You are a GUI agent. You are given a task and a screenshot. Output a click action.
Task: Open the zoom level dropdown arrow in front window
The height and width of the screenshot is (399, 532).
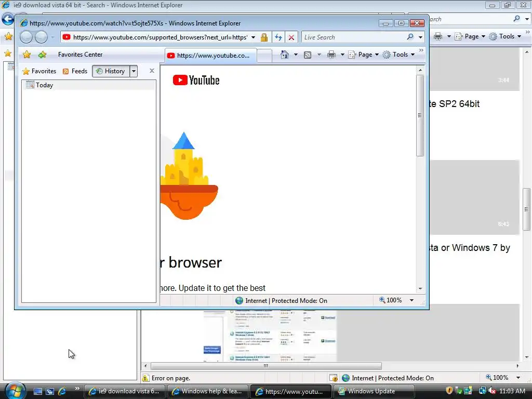point(411,300)
